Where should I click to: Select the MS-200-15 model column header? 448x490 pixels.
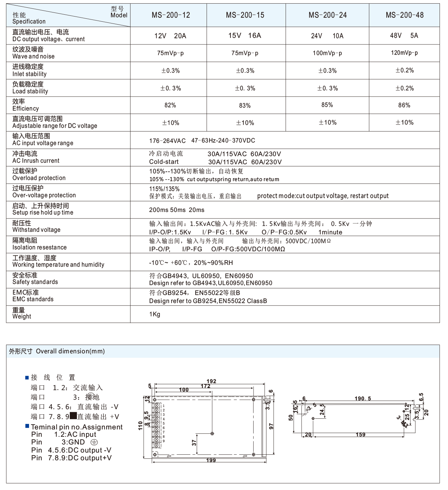245,15
